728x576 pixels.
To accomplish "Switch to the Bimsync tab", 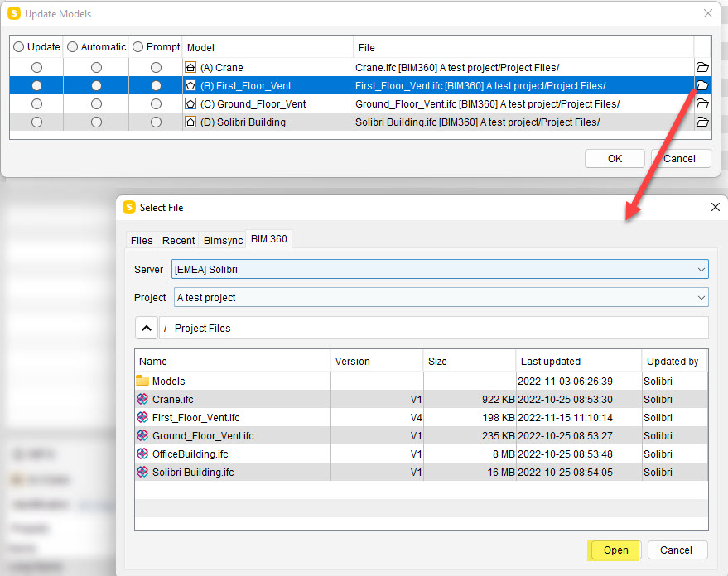I will (224, 241).
